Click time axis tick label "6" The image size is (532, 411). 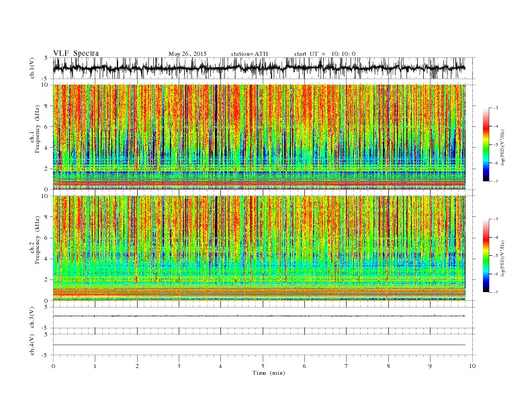tap(304, 366)
